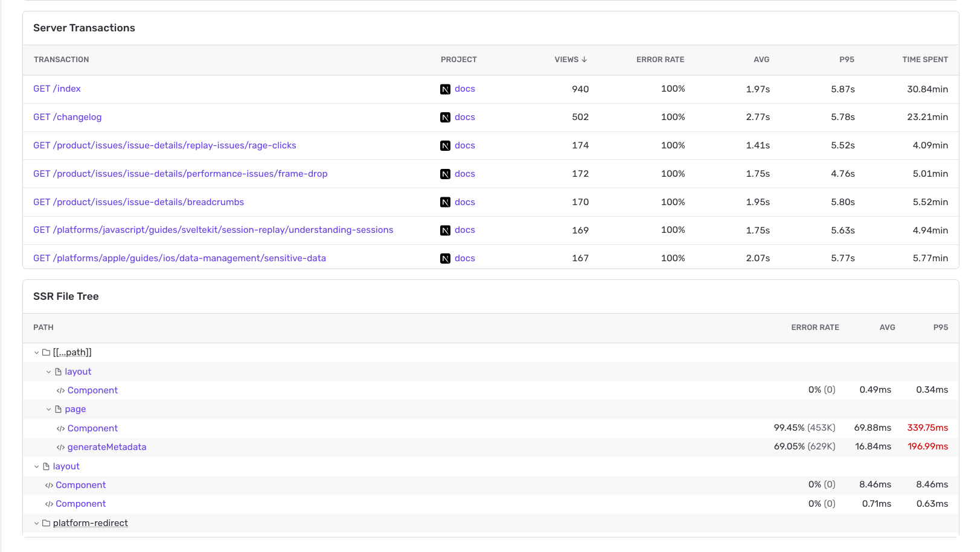Click code icon of 0.71ms Component
Viewport: 980px width, 552px height.
49,504
